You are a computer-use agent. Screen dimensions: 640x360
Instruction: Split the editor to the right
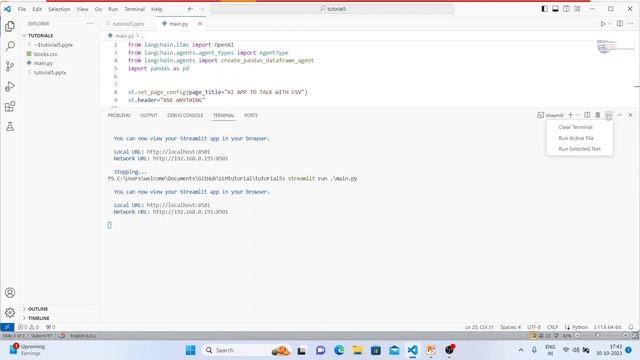coord(620,24)
